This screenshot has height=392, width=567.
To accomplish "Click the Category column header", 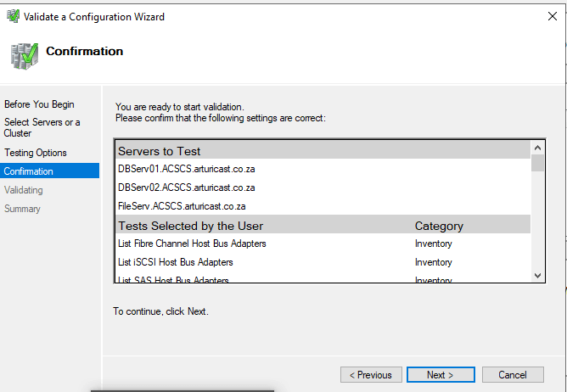I will point(439,226).
